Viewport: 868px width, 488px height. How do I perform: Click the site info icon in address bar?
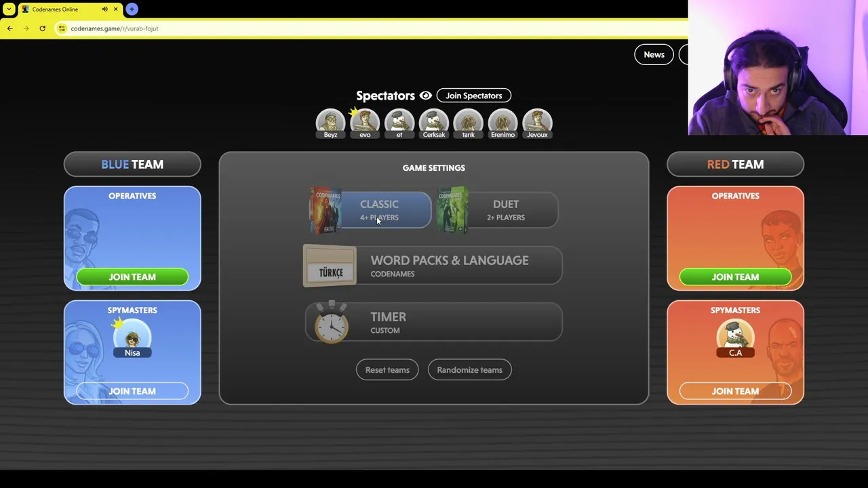click(x=62, y=28)
